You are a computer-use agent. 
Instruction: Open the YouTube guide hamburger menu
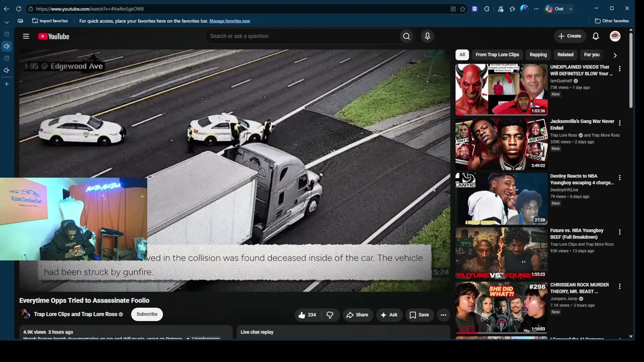coord(26,36)
